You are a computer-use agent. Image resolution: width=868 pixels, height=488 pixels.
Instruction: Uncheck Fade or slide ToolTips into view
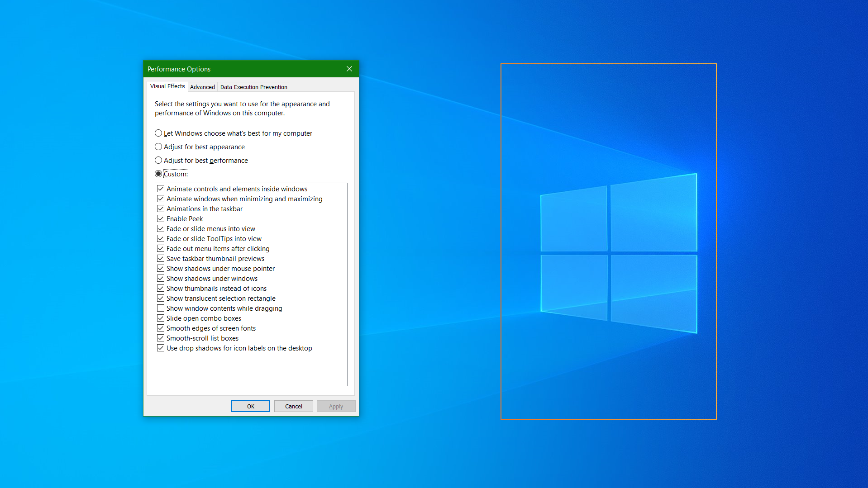[x=161, y=238]
